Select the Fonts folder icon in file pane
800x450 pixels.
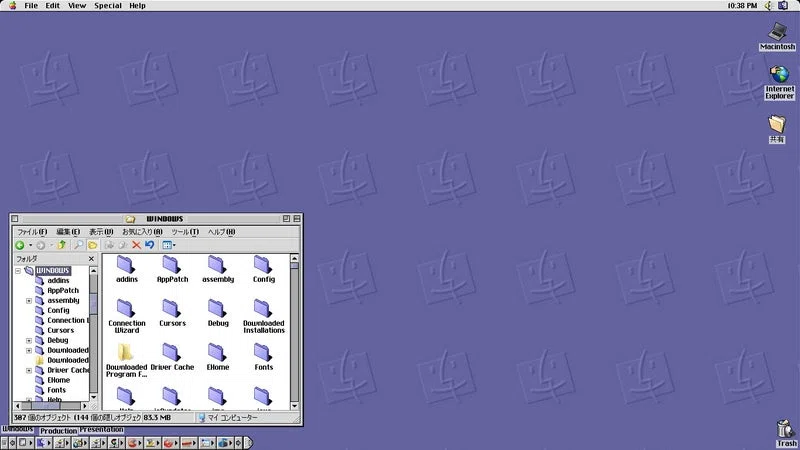pyautogui.click(x=263, y=353)
